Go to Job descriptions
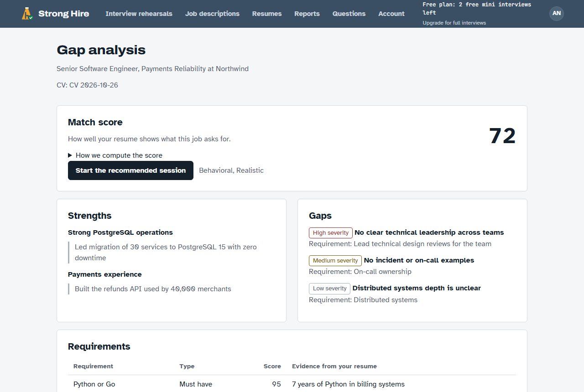584x392 pixels. (212, 14)
